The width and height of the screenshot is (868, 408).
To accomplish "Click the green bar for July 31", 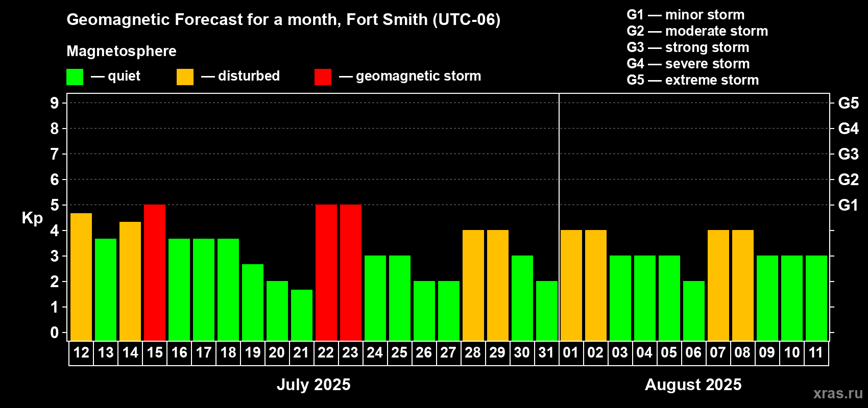I will coord(547,311).
